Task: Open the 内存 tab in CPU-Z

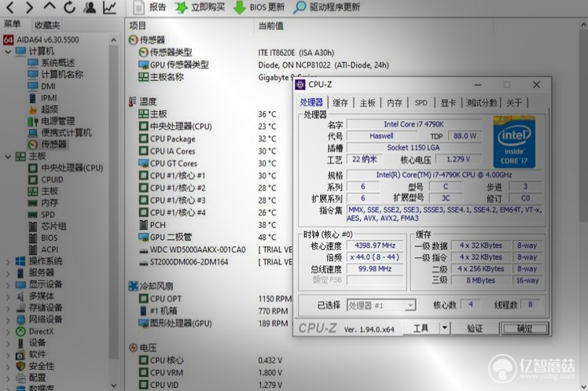Action: point(395,103)
